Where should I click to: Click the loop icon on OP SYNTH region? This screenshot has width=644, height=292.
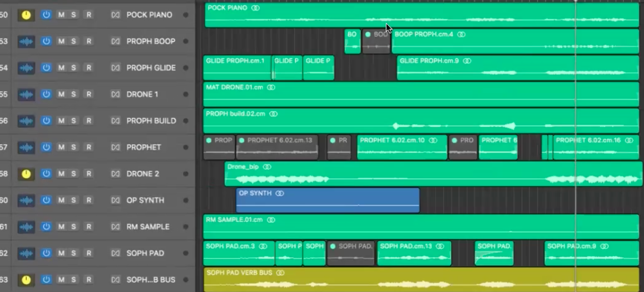coord(280,193)
